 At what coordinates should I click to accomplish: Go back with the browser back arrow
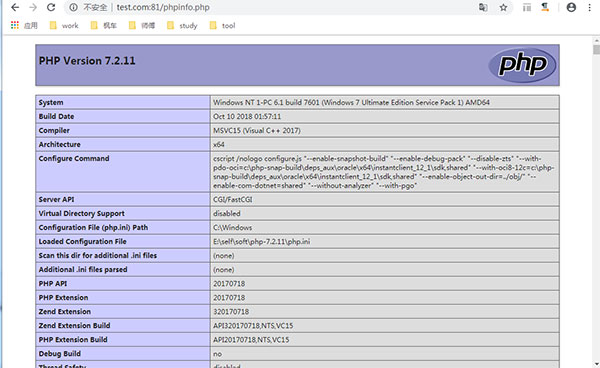click(x=15, y=7)
